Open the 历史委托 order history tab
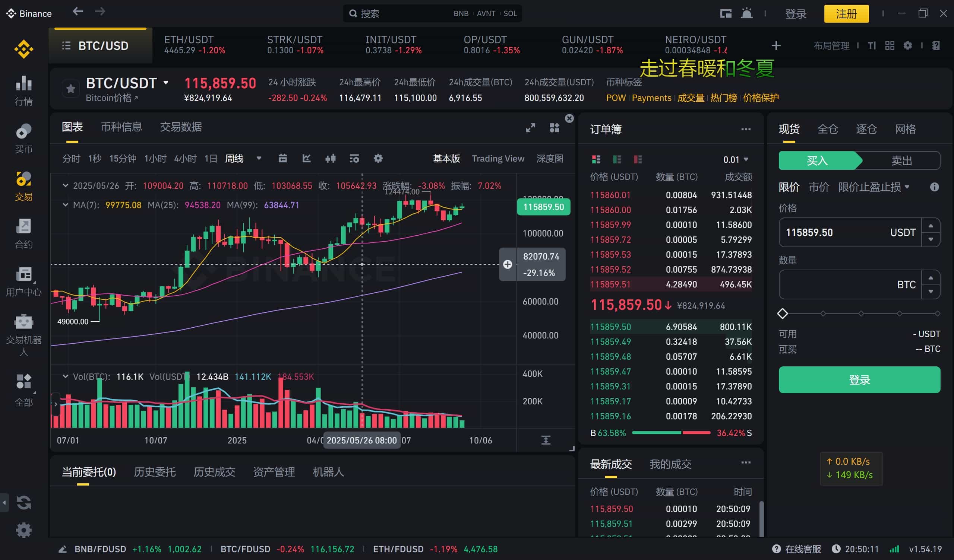This screenshot has height=560, width=954. (x=154, y=472)
